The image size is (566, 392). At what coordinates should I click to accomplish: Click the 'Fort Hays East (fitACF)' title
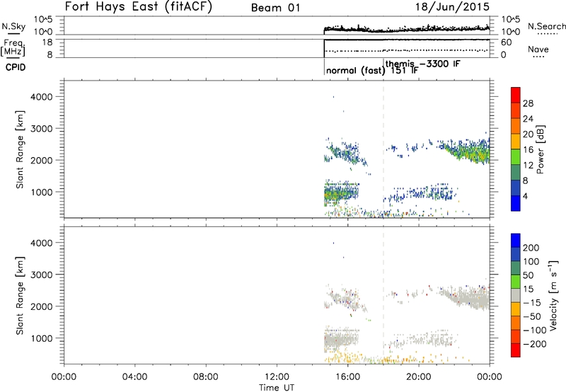[139, 6]
